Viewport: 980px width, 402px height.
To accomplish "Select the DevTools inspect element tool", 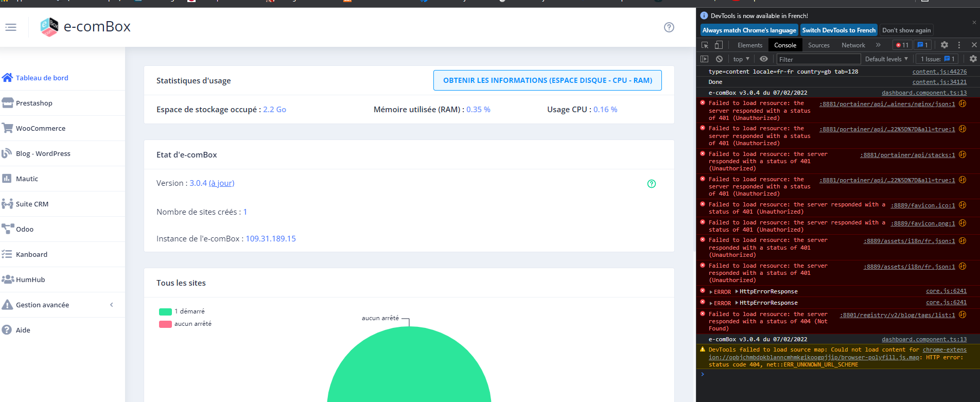I will (x=705, y=45).
